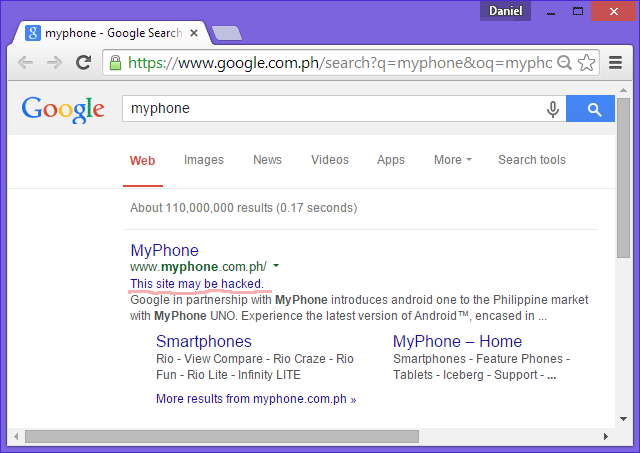Close the myphone Google Search tab

[x=194, y=33]
